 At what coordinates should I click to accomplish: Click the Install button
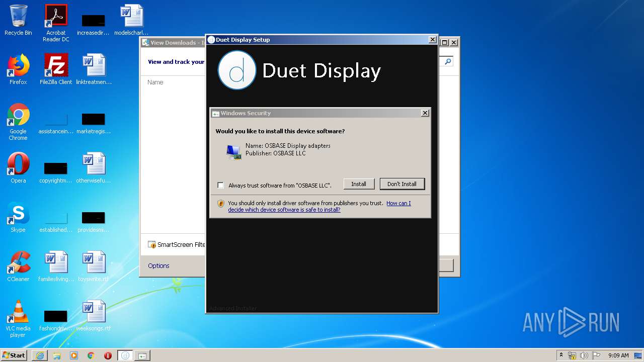359,184
